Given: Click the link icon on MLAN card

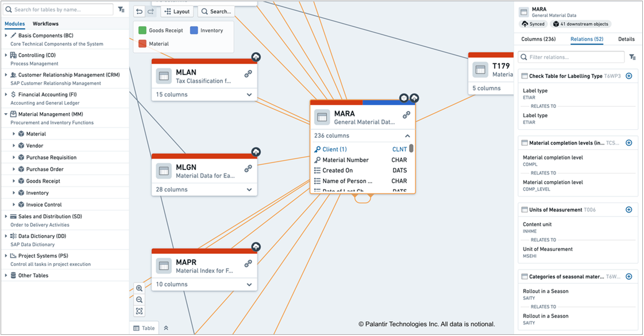Looking at the screenshot, I should (x=248, y=74).
